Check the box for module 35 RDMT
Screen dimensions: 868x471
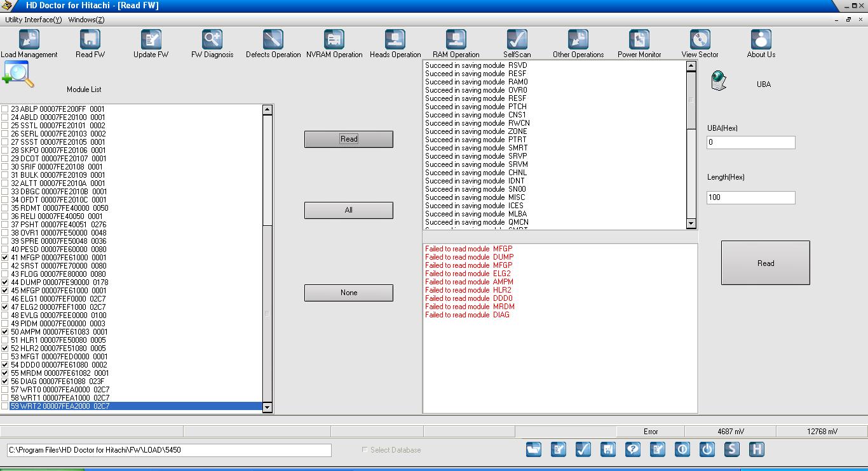coord(5,208)
